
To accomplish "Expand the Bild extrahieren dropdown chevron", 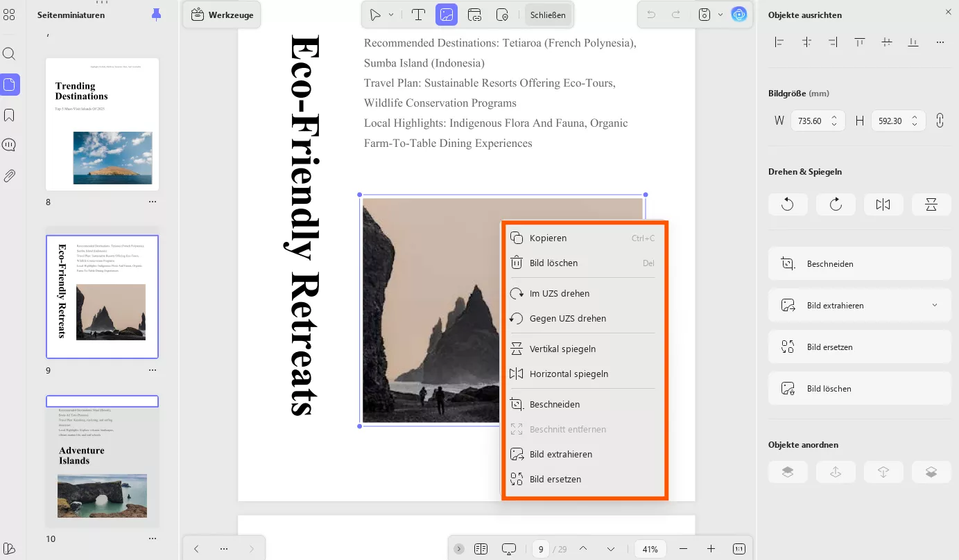I will (935, 305).
